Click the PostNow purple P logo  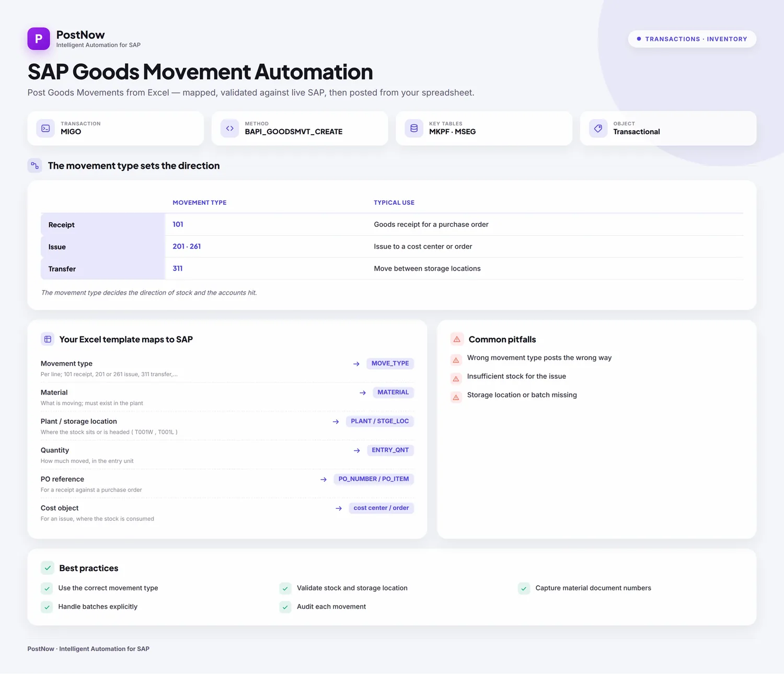tap(39, 39)
